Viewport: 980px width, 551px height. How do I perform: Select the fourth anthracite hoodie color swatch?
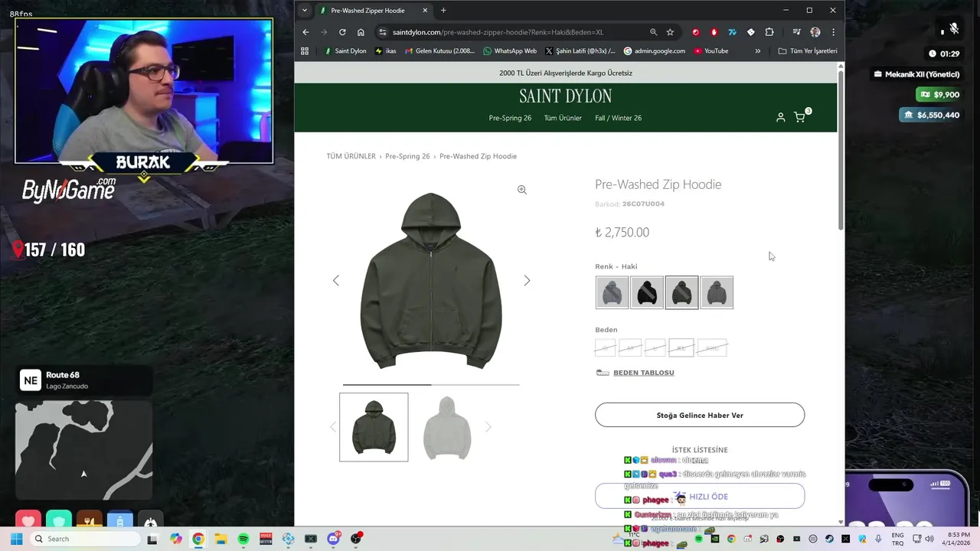717,292
